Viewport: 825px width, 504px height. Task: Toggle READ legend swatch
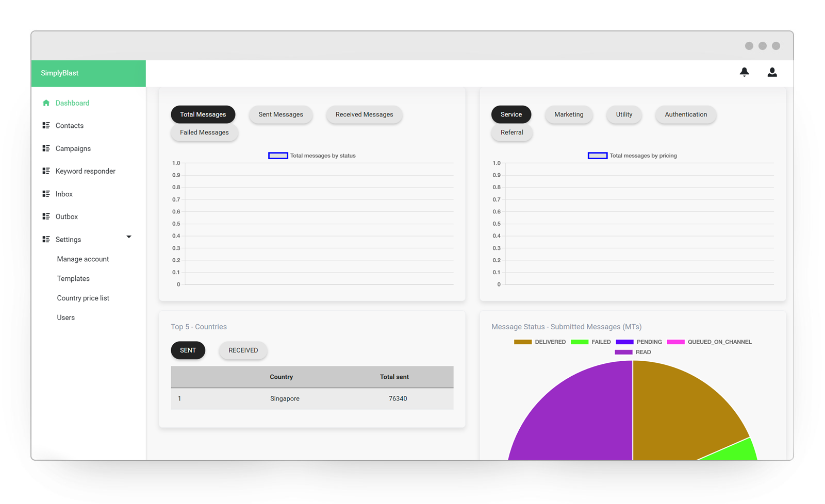(x=623, y=352)
